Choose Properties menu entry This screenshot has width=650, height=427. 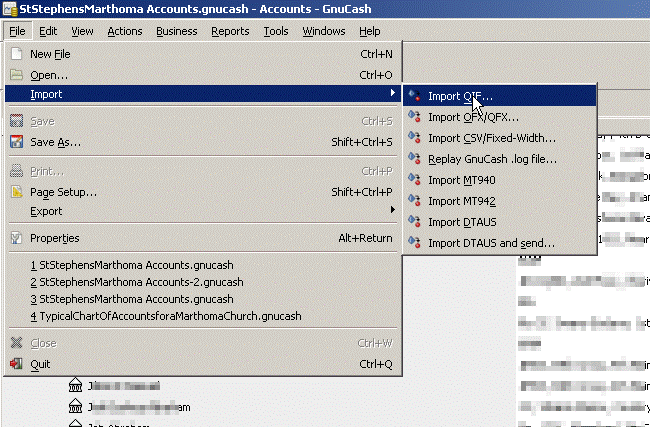(x=203, y=238)
